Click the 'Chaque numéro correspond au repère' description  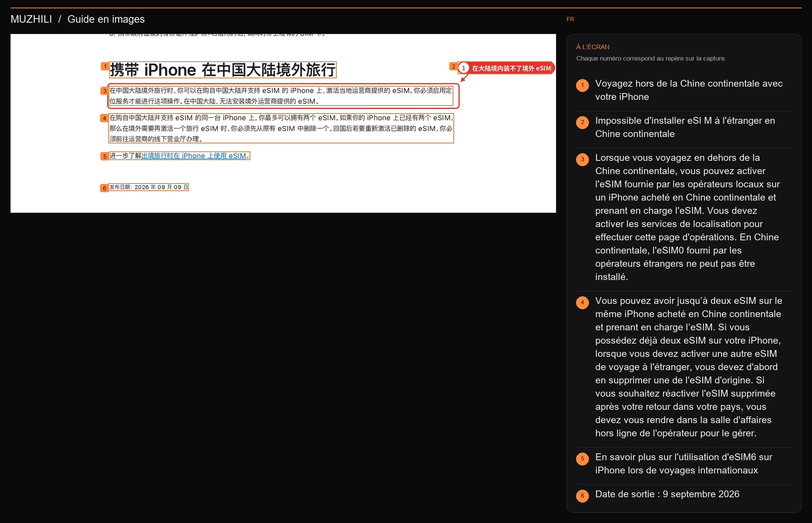(651, 58)
